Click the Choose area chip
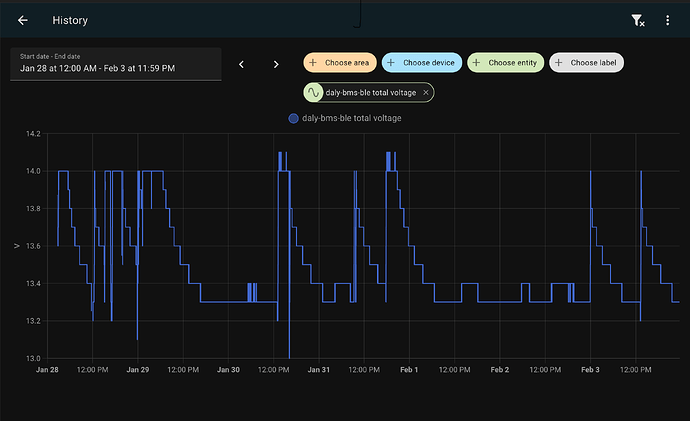690x421 pixels. point(339,63)
